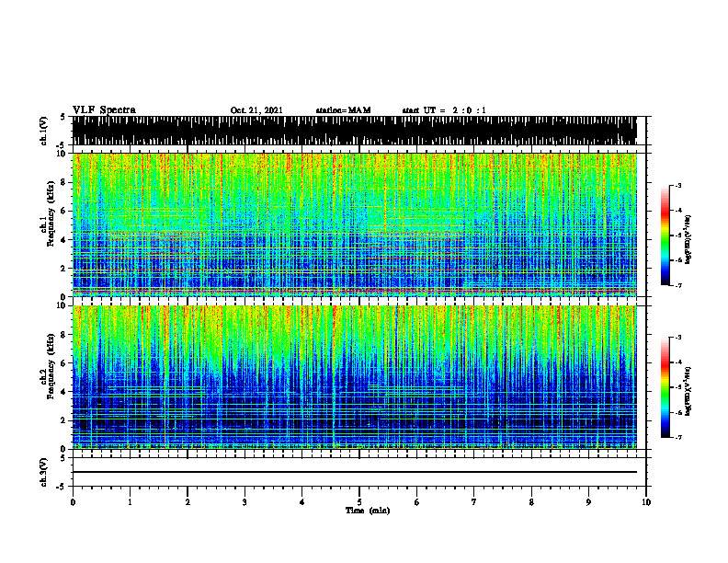Click the "-3" value on ch.1 colorbar

(x=677, y=186)
